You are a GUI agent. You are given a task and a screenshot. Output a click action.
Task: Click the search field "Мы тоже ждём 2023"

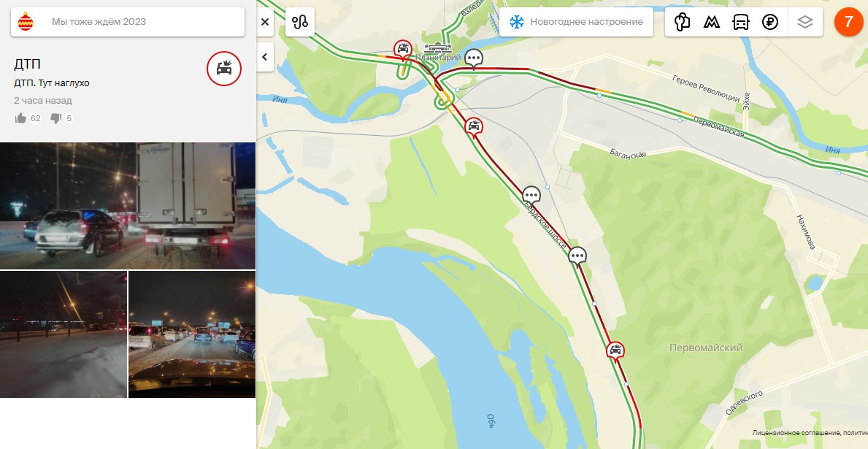[x=127, y=22]
